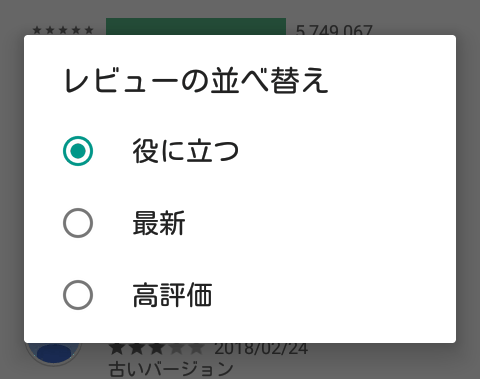Pick the 高評価 option text
Viewport: 480px width, 379px height.
(x=172, y=295)
